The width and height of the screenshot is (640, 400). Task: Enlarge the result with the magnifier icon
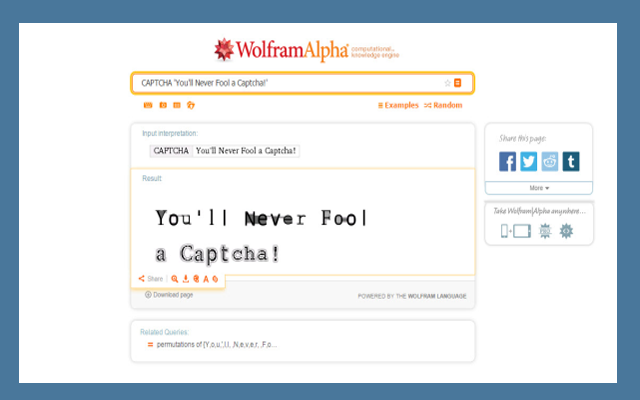[175, 279]
